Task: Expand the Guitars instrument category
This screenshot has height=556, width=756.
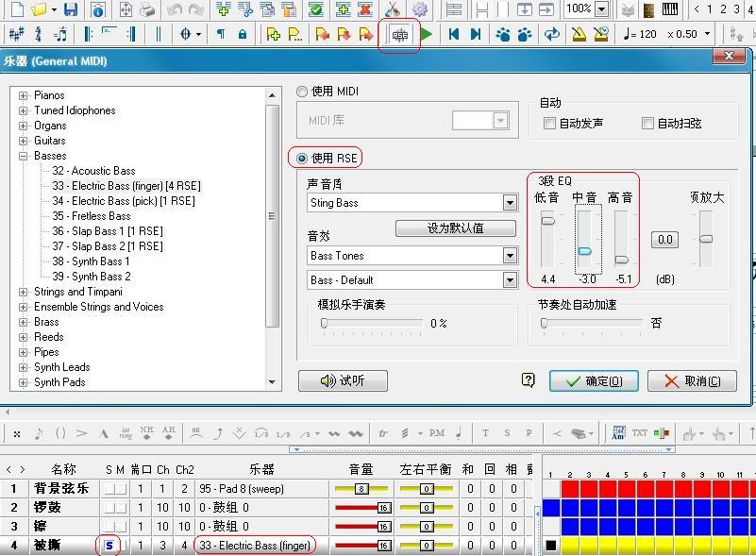Action: tap(24, 141)
